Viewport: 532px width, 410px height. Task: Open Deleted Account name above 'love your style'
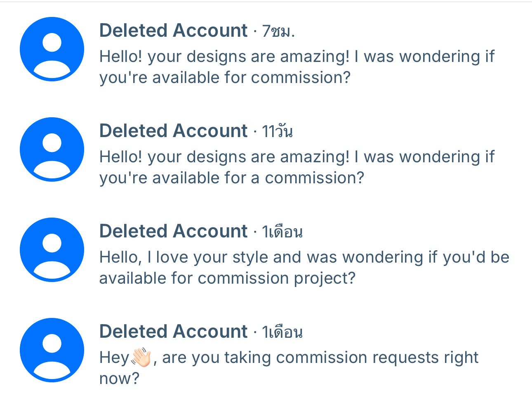(x=173, y=232)
